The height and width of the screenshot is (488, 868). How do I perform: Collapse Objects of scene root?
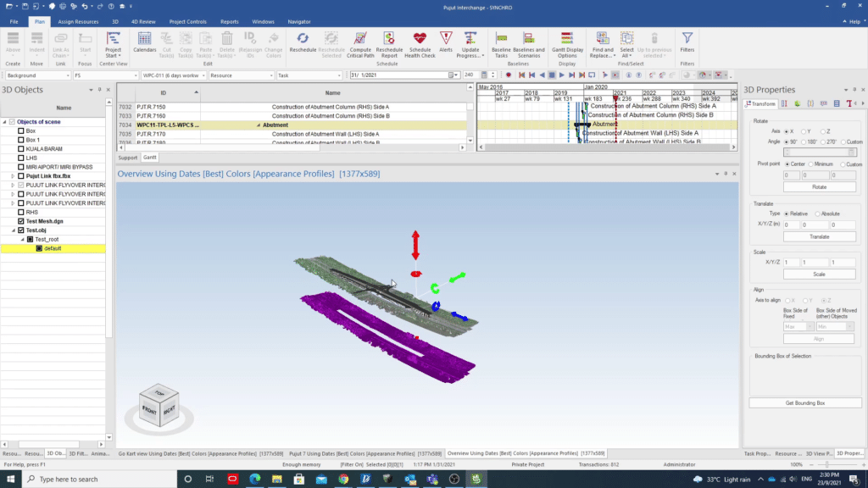coord(4,122)
